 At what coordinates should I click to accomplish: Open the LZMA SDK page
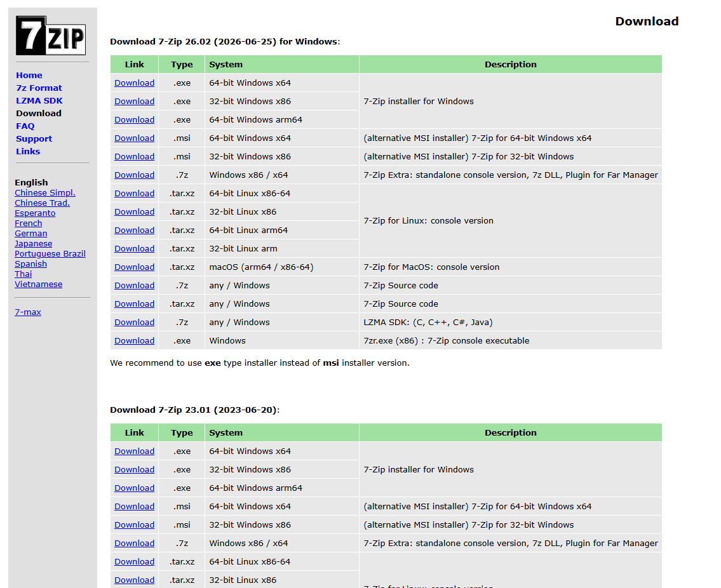[39, 100]
